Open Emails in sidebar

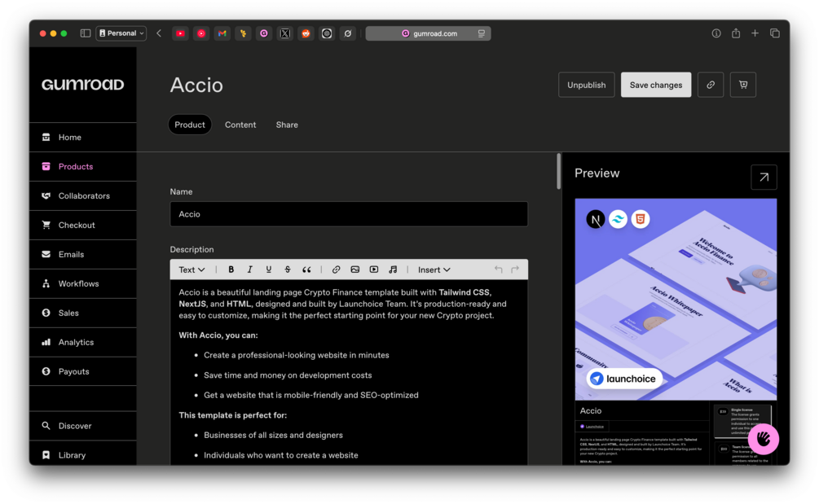click(x=83, y=254)
